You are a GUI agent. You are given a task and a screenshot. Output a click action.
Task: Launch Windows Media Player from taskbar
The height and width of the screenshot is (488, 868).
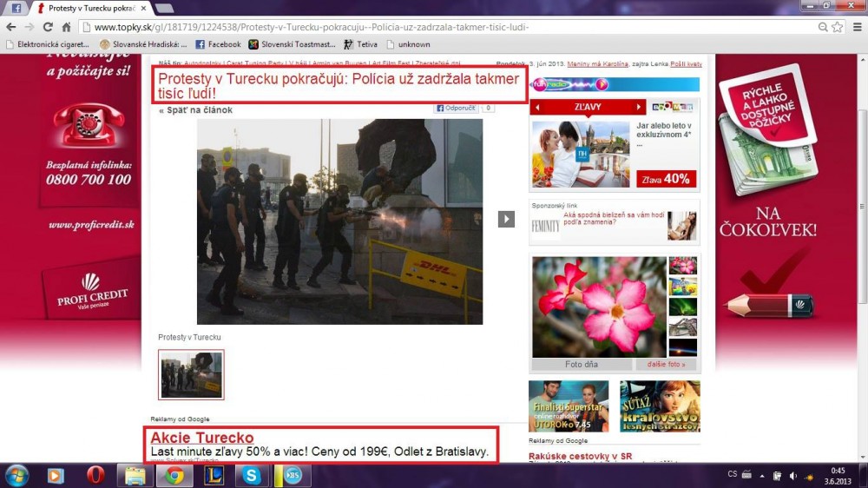(56, 476)
